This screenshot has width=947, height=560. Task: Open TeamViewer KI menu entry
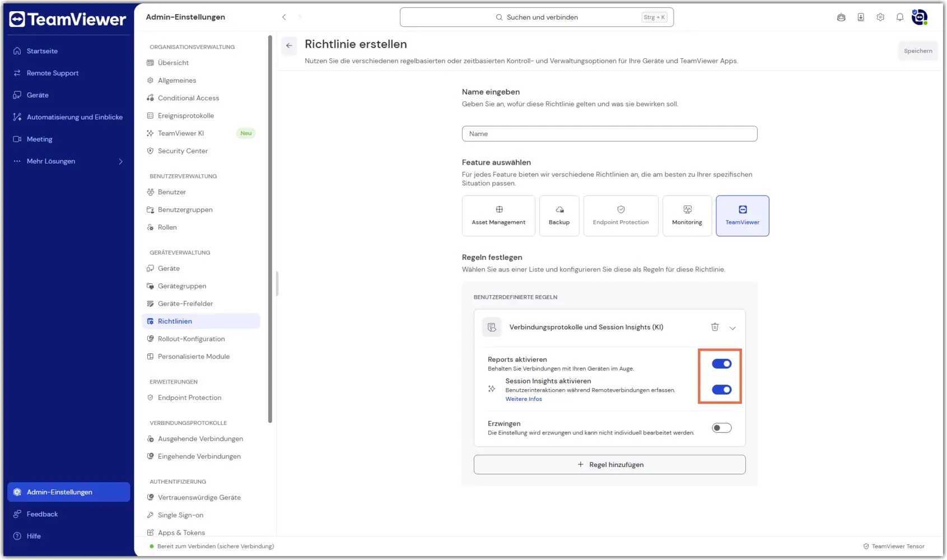181,133
